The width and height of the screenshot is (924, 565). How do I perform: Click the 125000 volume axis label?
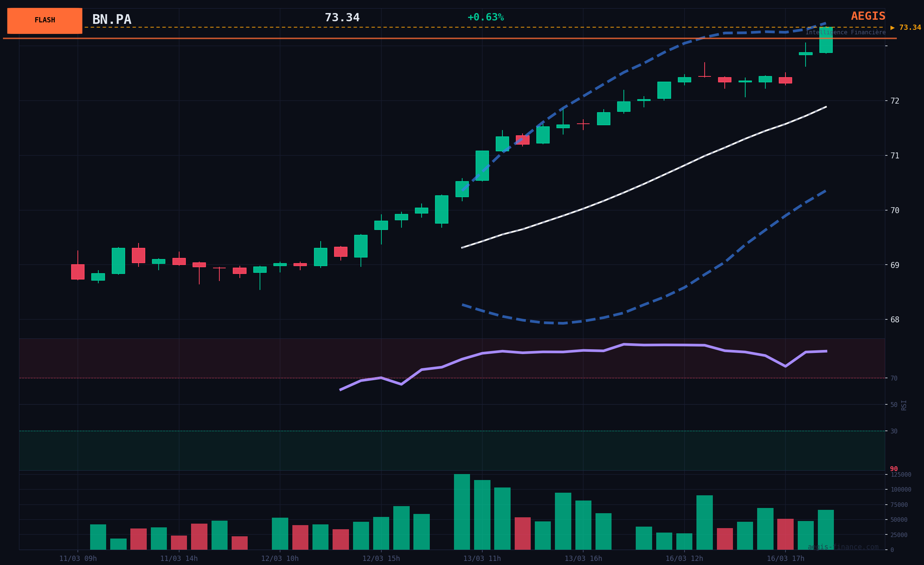901,474
